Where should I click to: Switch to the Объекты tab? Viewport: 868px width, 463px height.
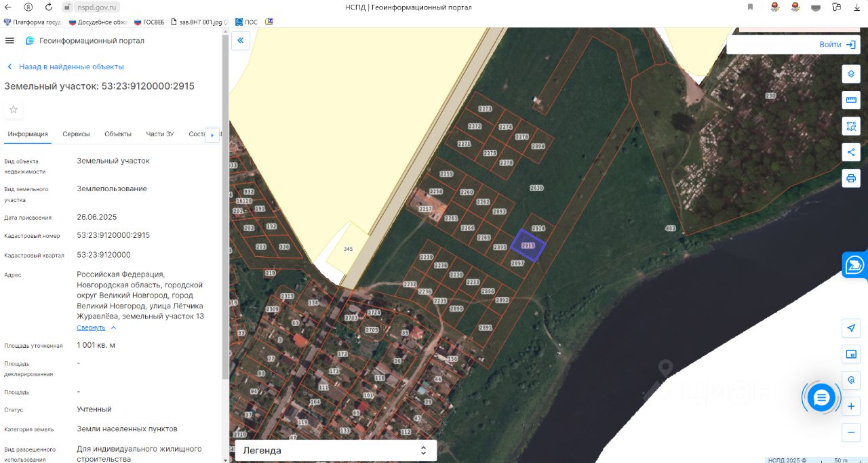pyautogui.click(x=118, y=134)
